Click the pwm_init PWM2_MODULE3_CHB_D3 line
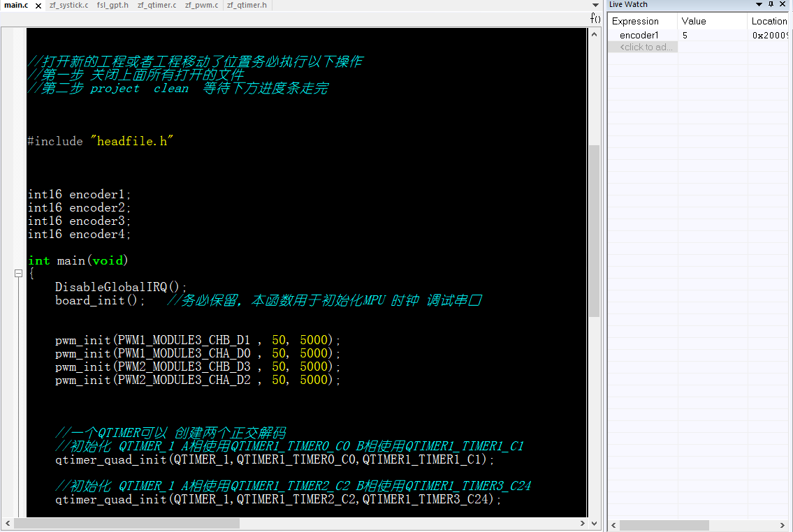This screenshot has width=793, height=532. (x=197, y=367)
